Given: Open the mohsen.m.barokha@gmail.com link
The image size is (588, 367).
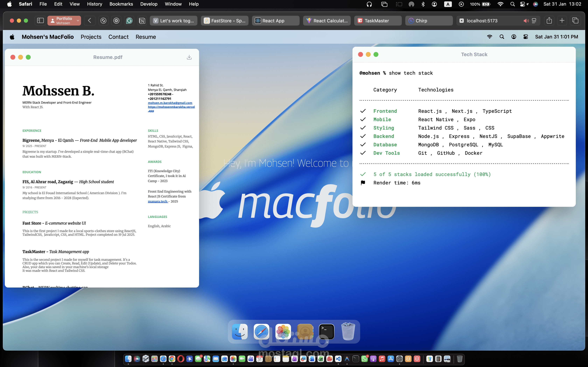Looking at the screenshot, I should (170, 103).
